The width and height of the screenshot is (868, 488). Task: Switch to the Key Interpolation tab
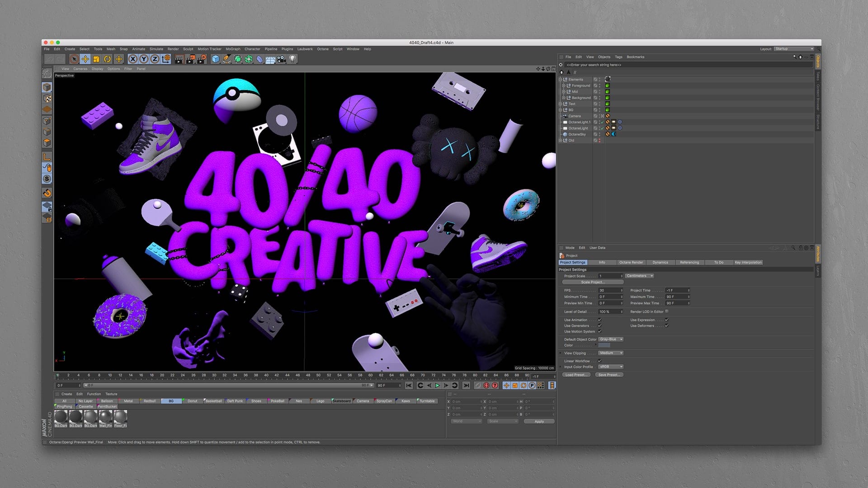(x=748, y=263)
